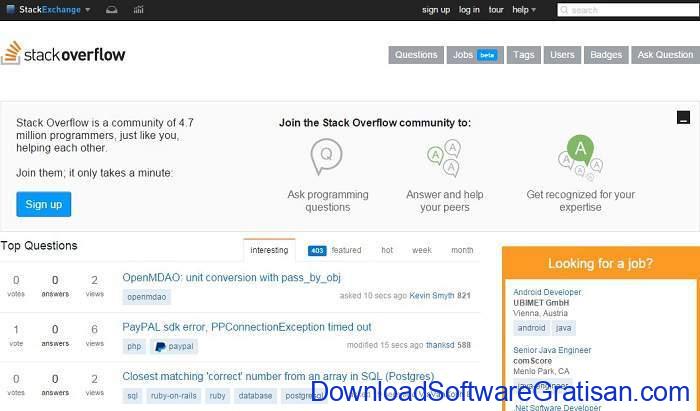Click the 'Top Questions' heading
Image resolution: width=700 pixels, height=411 pixels.
point(39,245)
